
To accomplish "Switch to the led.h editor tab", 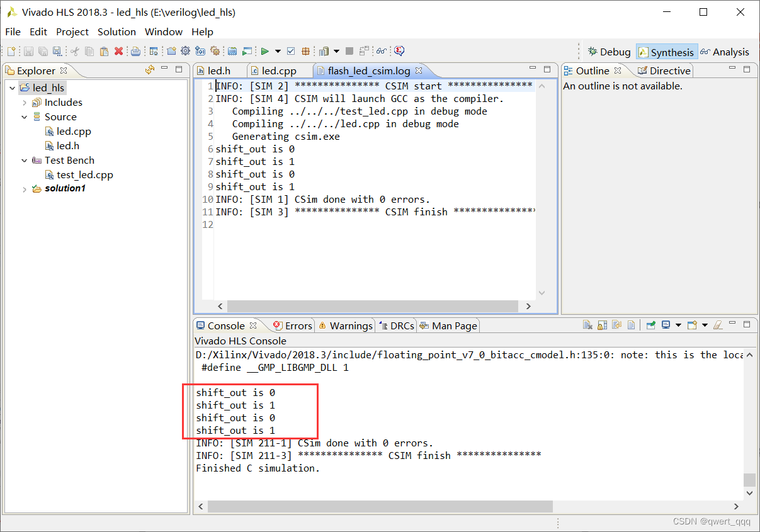I will 219,71.
